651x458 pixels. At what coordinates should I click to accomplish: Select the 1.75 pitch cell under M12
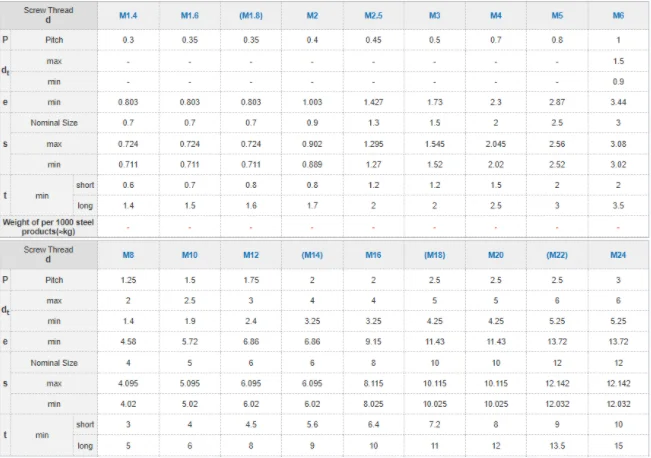tap(251, 281)
